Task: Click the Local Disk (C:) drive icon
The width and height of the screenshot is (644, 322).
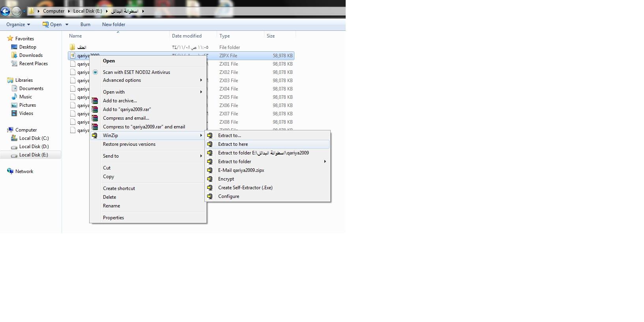Action: pos(14,138)
